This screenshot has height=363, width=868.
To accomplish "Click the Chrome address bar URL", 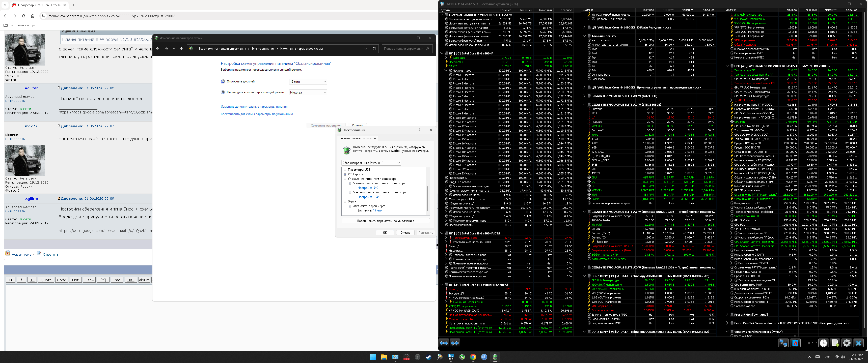I will [112, 16].
